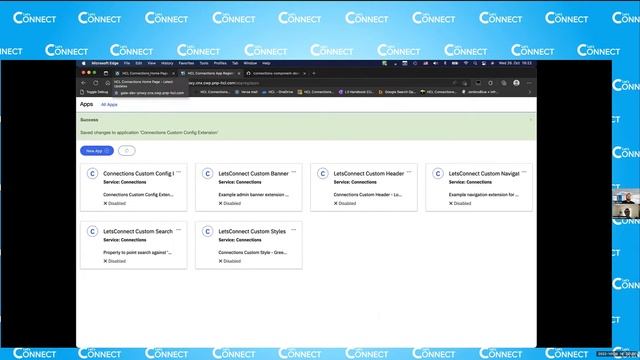Image resolution: width=640 pixels, height=360 pixels.
Task: Open the Edge settings and more menu
Action: coord(529,83)
